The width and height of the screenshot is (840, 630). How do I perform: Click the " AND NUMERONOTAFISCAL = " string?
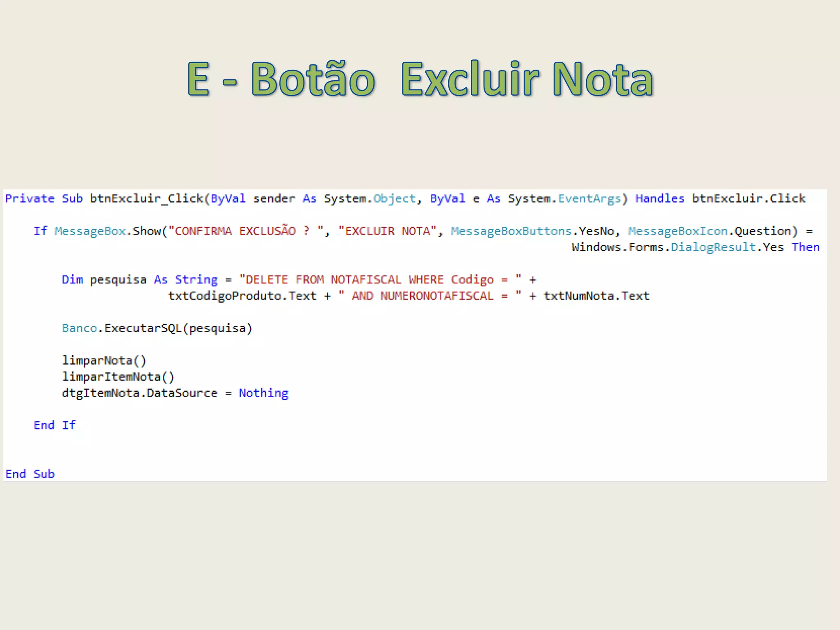pyautogui.click(x=430, y=296)
